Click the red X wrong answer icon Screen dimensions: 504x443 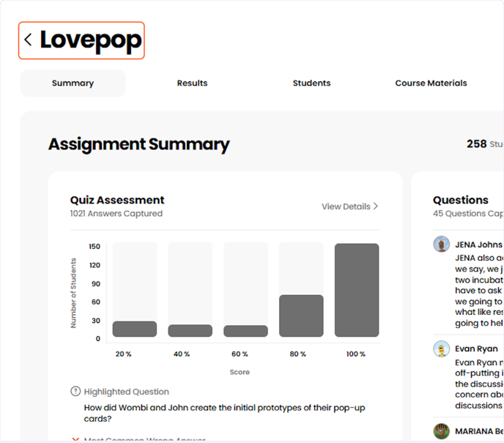pos(75,439)
